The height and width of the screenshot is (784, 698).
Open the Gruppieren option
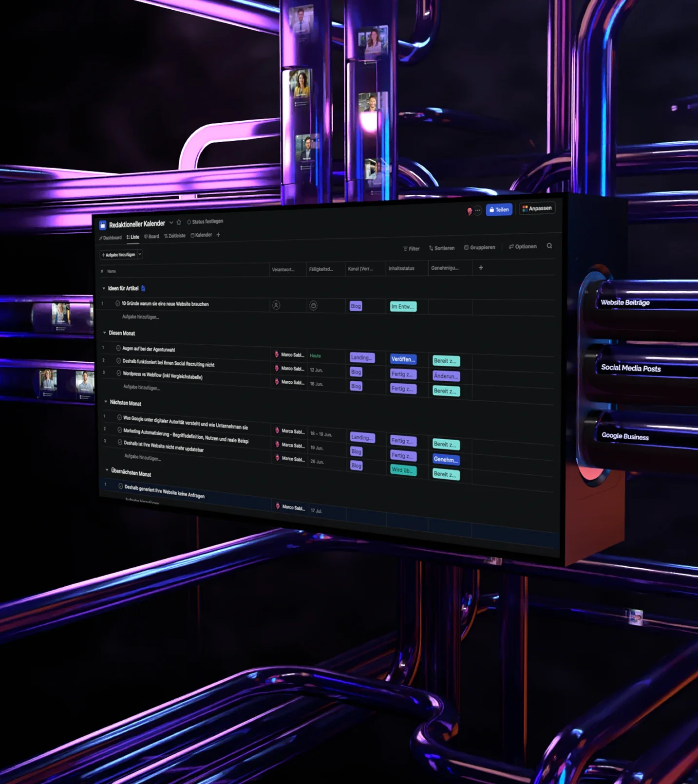point(479,247)
